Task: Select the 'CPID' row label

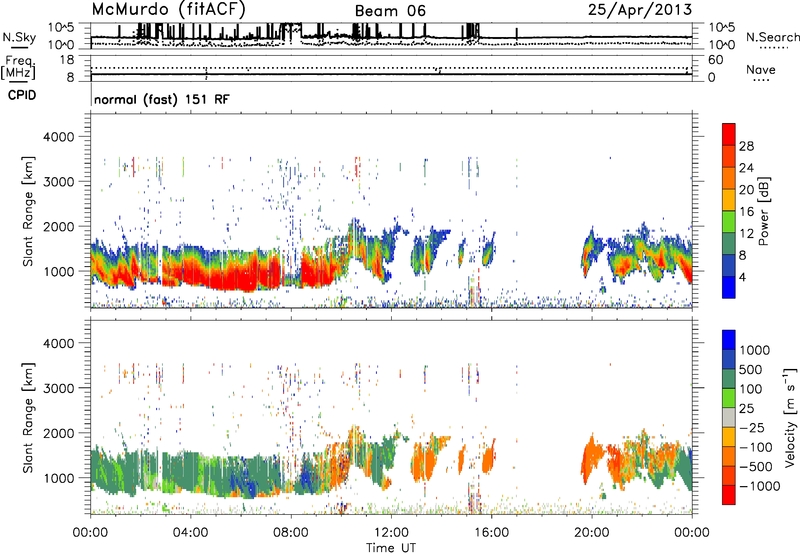Action: 22,95
